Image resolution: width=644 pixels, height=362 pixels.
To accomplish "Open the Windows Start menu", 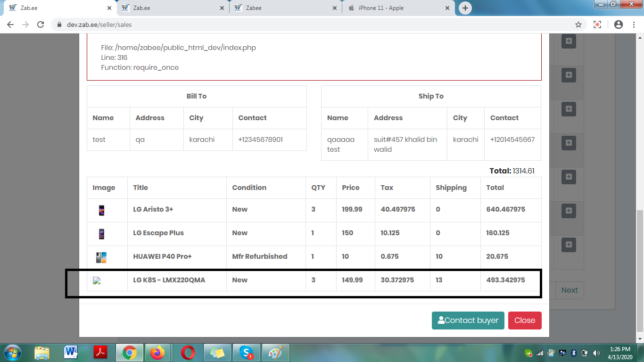I will [x=13, y=352].
